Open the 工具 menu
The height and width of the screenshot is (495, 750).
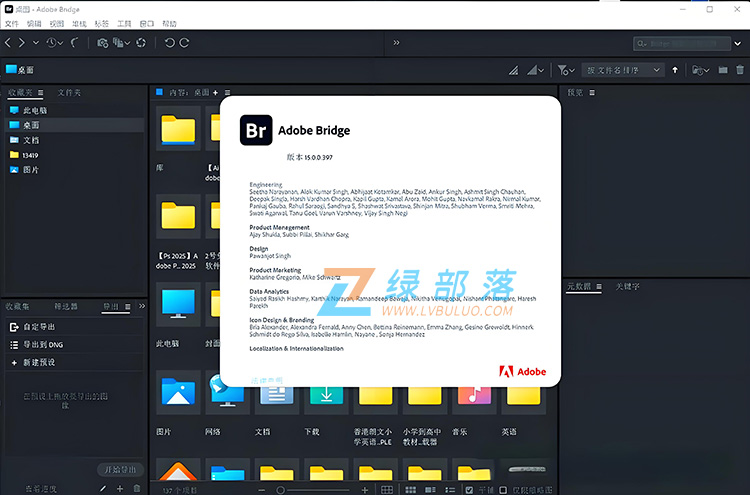click(124, 23)
